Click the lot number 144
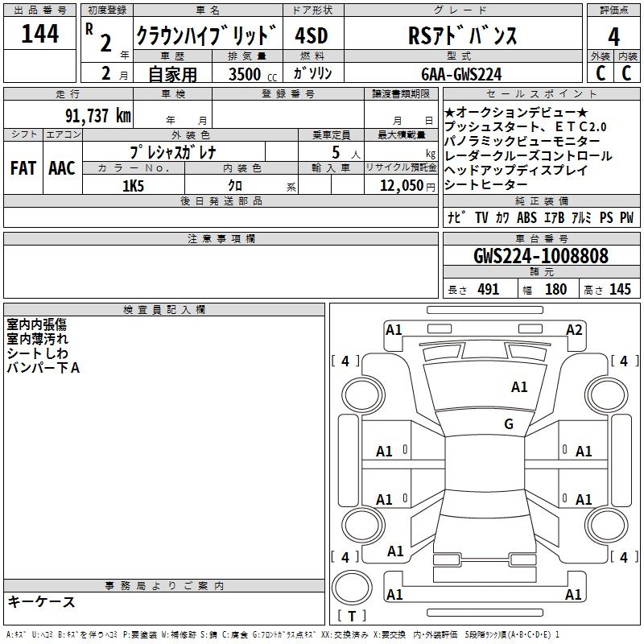644x644 pixels. click(x=39, y=34)
